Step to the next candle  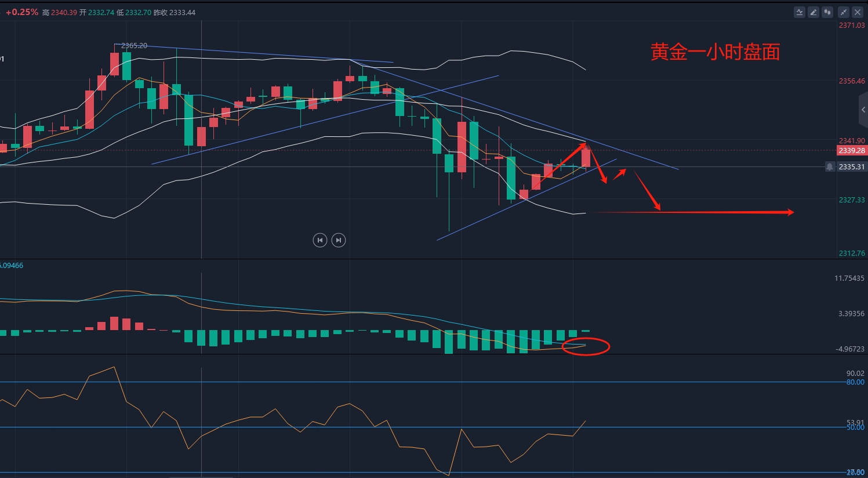coord(339,240)
